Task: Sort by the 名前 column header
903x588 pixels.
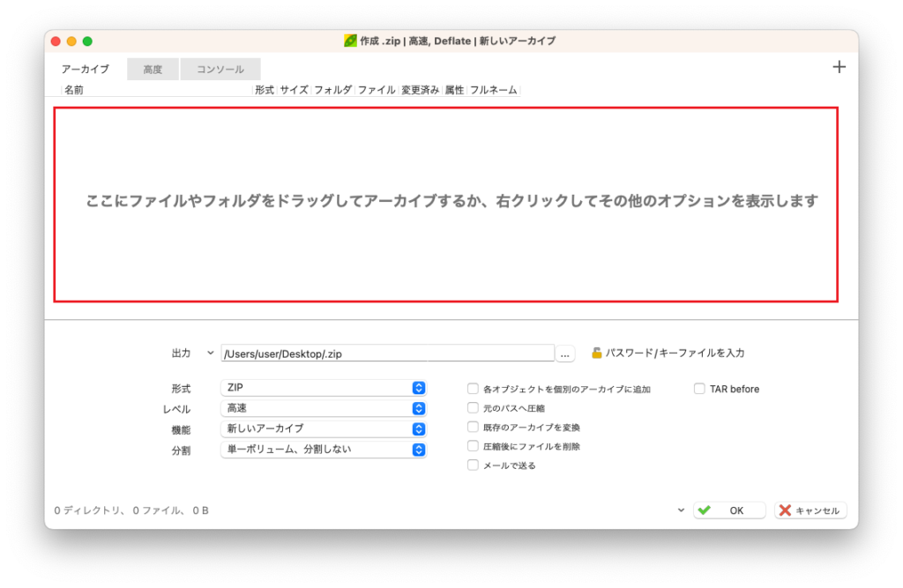Action: (74, 90)
